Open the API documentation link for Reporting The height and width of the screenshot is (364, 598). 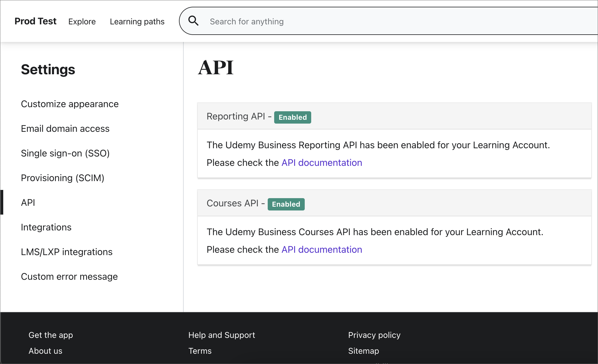coord(322,163)
